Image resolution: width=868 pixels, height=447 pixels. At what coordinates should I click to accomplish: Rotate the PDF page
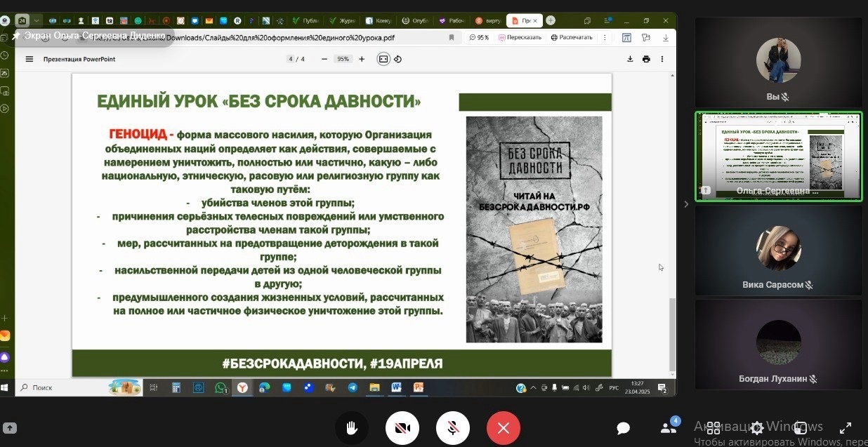[x=397, y=59]
